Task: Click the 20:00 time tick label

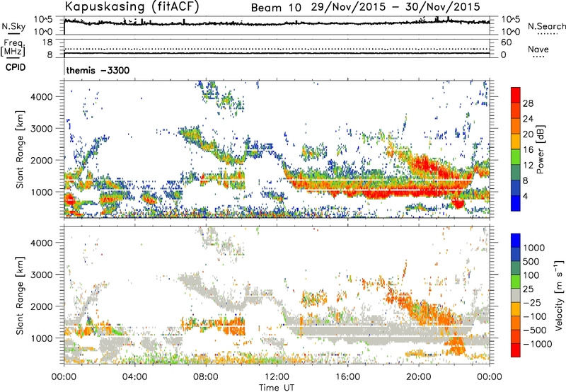Action: coord(419,377)
